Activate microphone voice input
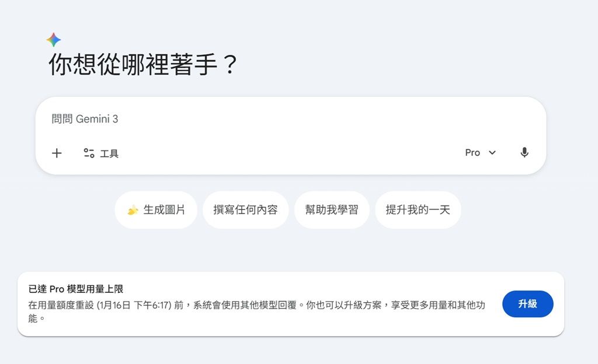 pos(524,153)
